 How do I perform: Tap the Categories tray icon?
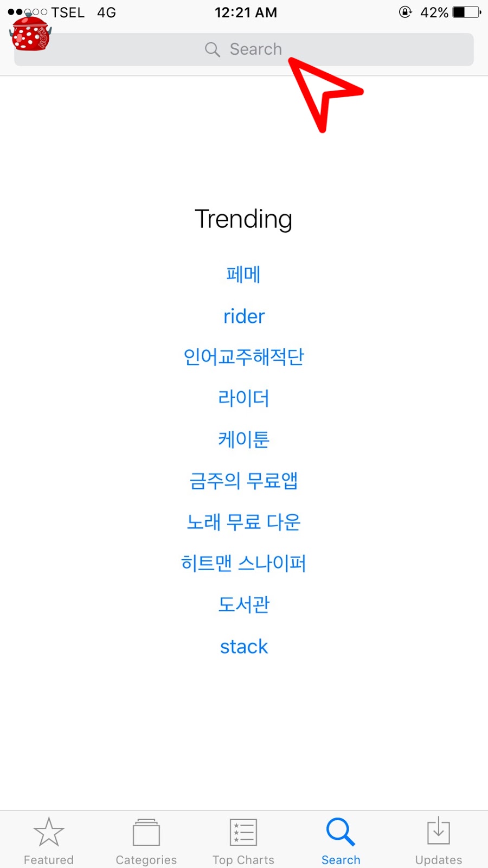(x=146, y=832)
